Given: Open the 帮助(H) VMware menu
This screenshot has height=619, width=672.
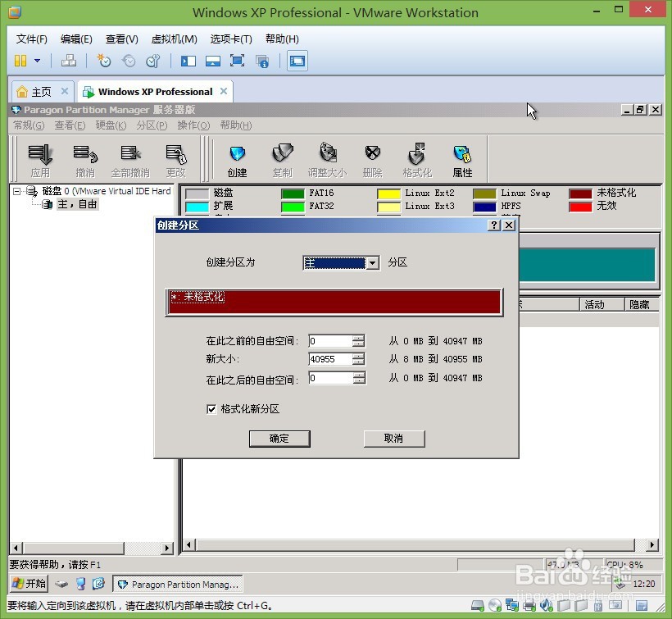Looking at the screenshot, I should tap(282, 39).
